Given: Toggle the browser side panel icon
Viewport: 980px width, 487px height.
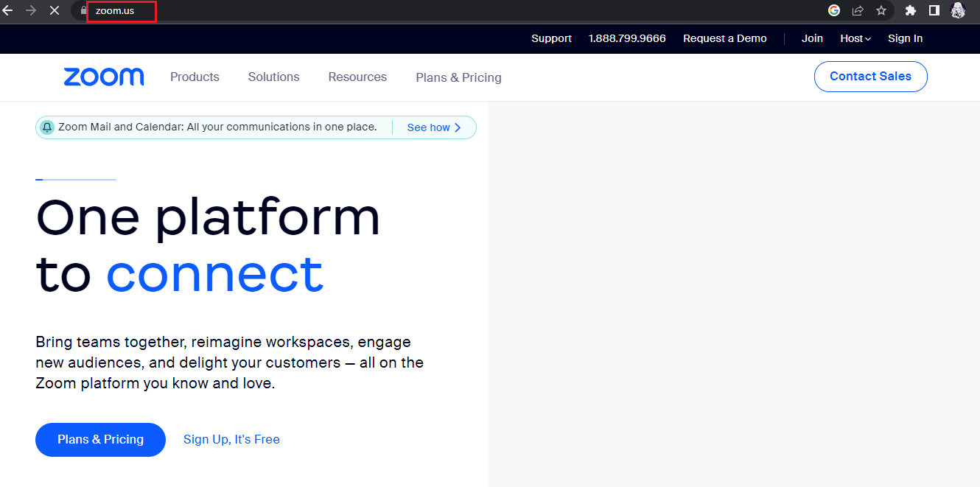Looking at the screenshot, I should [934, 10].
